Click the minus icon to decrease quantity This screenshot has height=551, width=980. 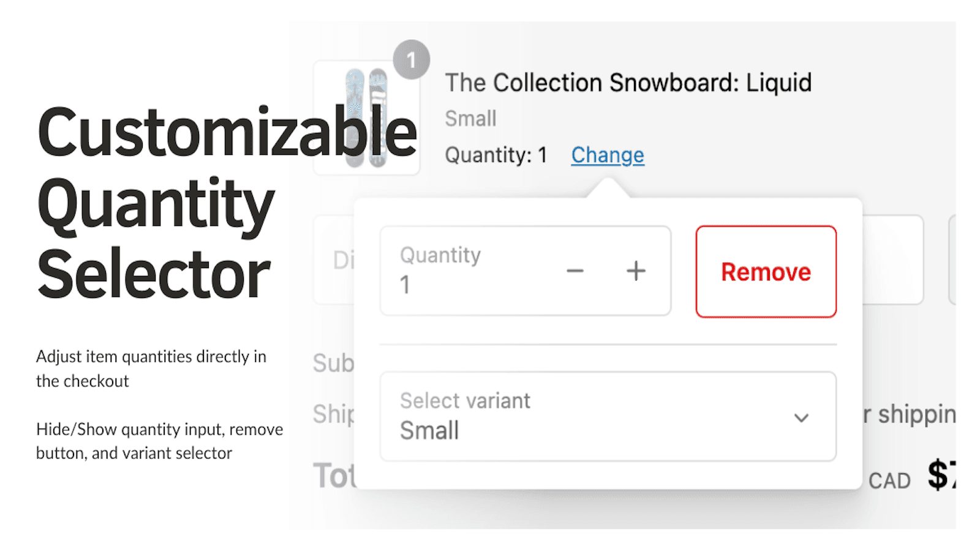click(x=575, y=271)
